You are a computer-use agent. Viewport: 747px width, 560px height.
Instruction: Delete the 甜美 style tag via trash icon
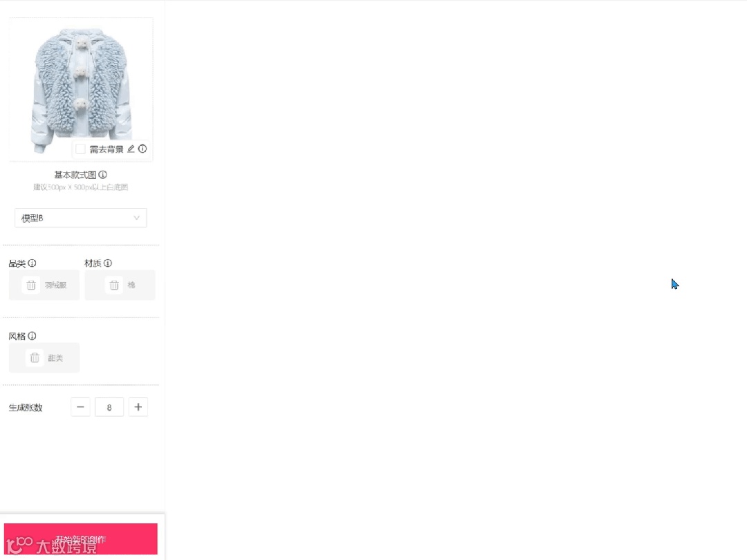[35, 357]
